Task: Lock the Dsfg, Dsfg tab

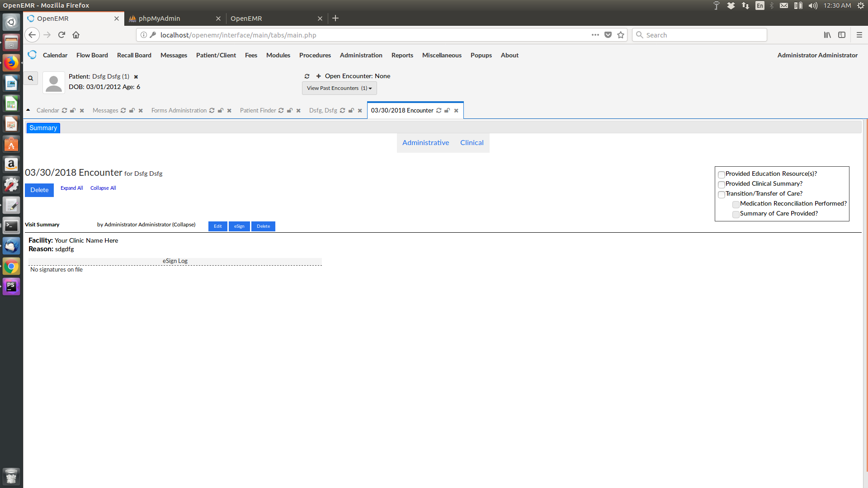Action: [351, 111]
